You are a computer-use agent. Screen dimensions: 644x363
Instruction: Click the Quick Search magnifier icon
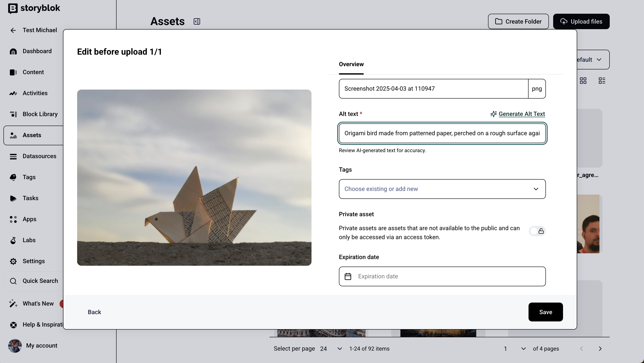(13, 281)
